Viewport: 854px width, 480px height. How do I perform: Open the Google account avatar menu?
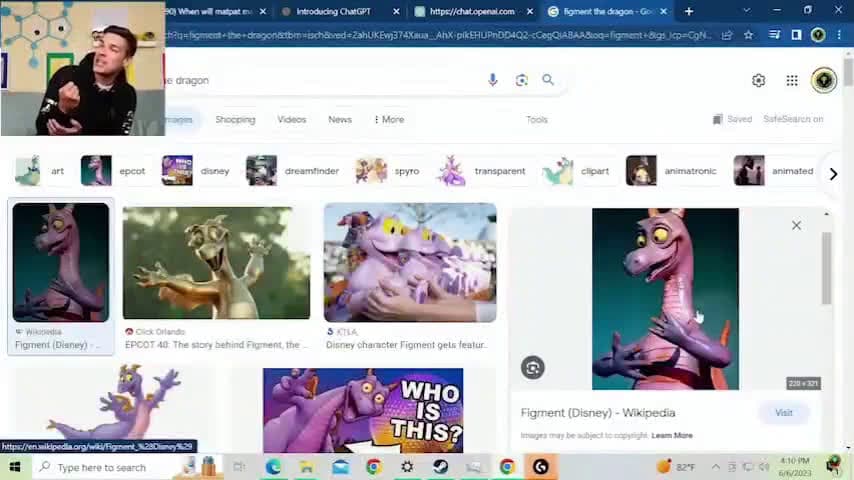point(824,81)
